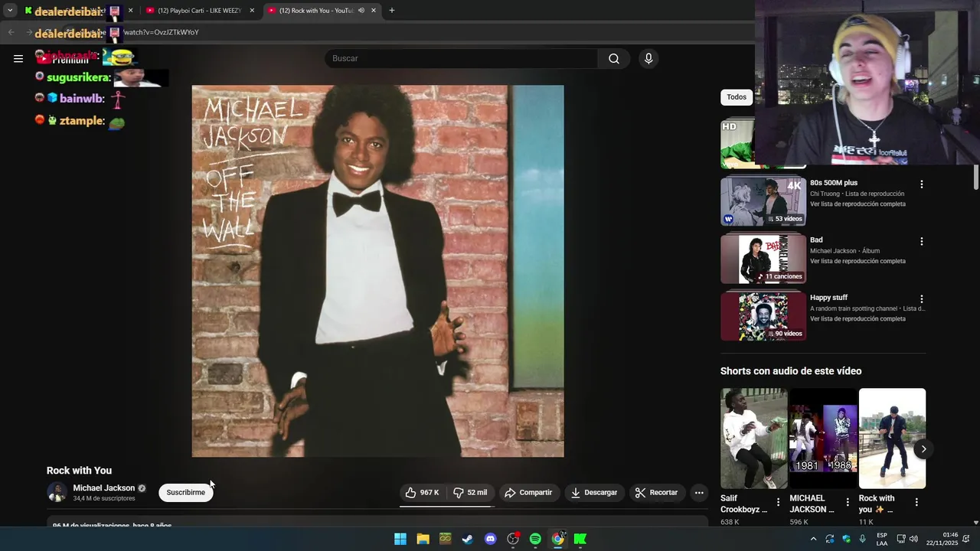The height and width of the screenshot is (551, 980).
Task: Open the YouTube hamburger guide menu
Action: (x=18, y=58)
